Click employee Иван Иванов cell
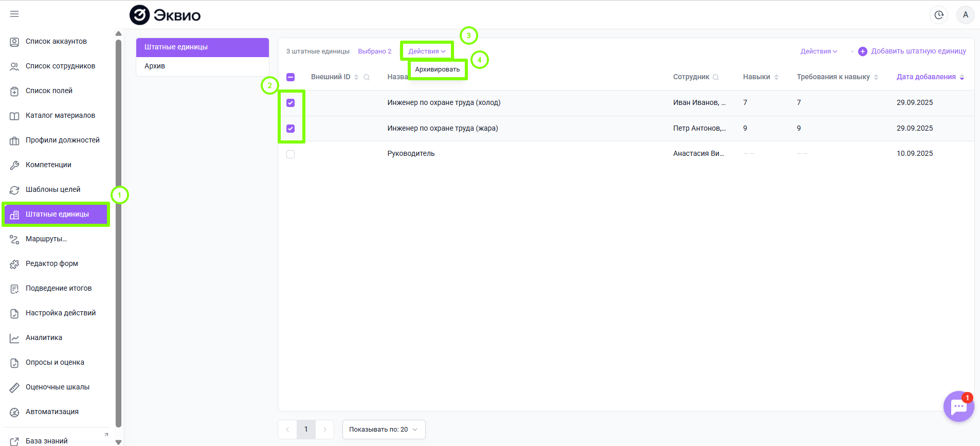The width and height of the screenshot is (980, 446). coord(699,103)
